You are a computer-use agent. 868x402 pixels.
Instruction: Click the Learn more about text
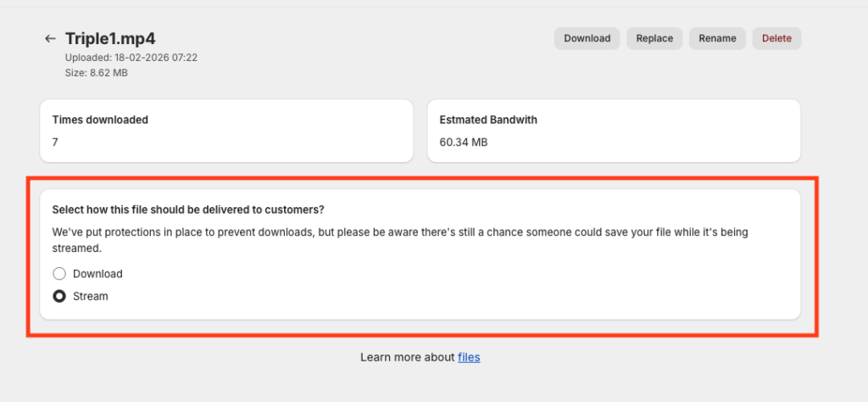coord(408,357)
